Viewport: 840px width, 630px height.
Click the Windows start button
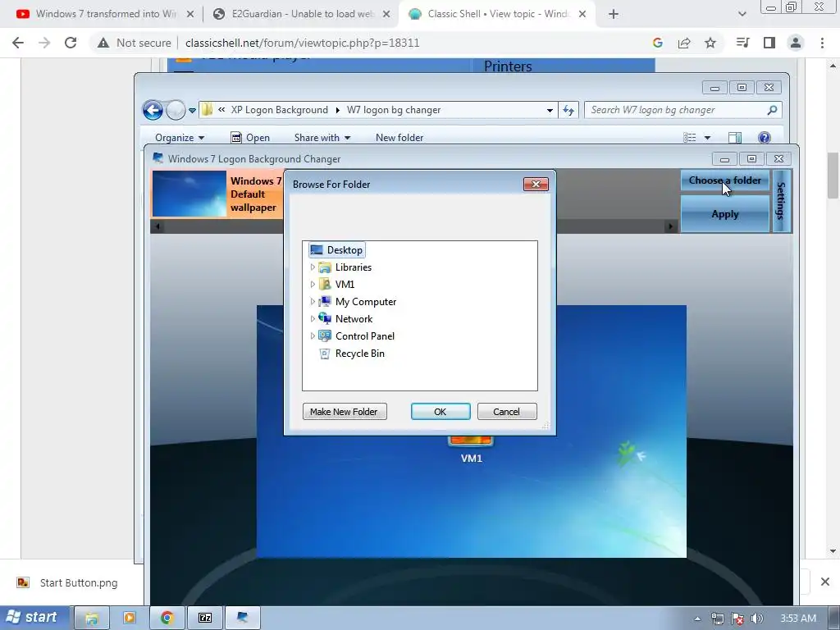click(34, 618)
